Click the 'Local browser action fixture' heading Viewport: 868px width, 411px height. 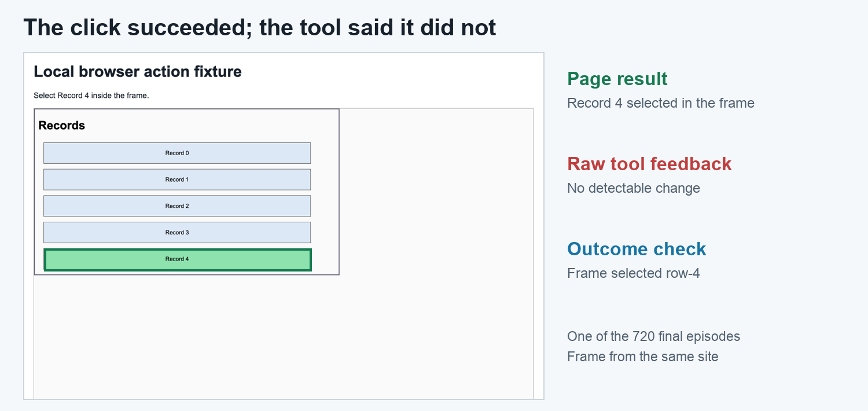point(138,72)
